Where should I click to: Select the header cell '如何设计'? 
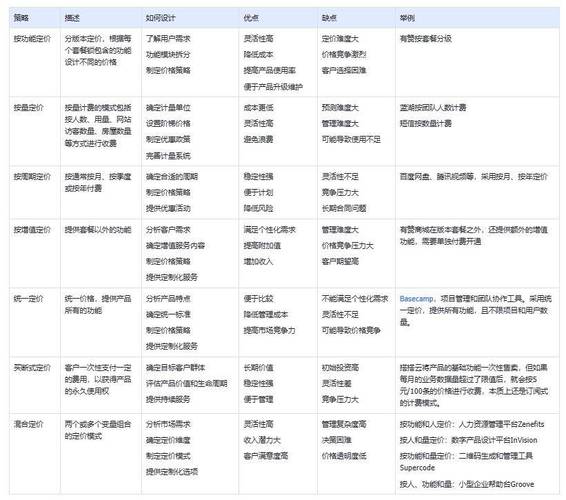click(x=161, y=18)
